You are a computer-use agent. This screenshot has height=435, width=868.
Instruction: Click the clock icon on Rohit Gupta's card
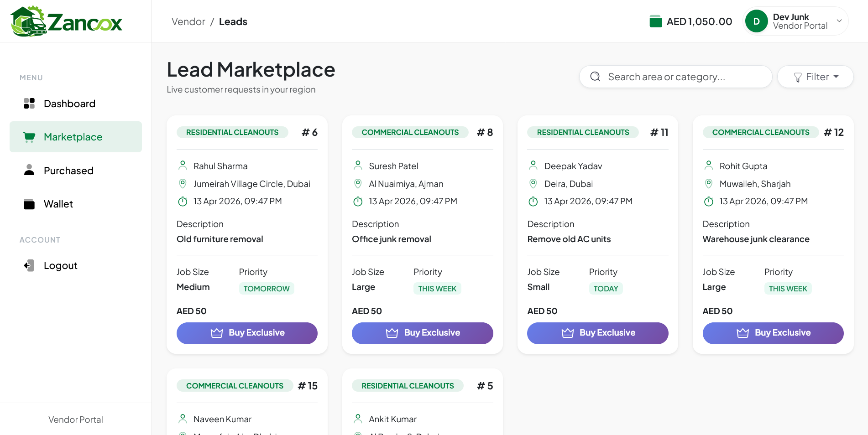709,201
